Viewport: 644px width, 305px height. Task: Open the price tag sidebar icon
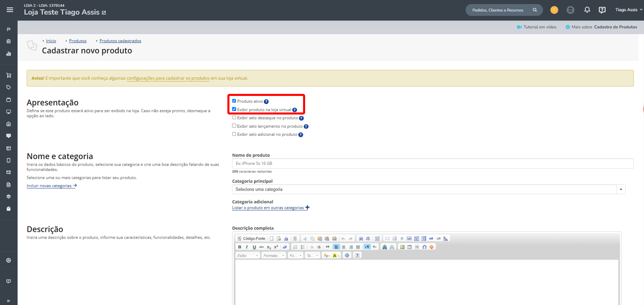pos(9,87)
